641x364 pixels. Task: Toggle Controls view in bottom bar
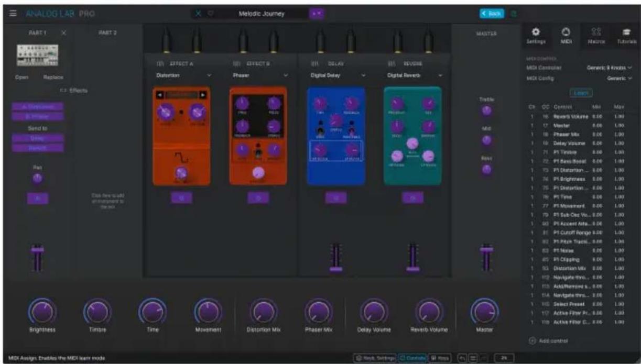point(412,358)
